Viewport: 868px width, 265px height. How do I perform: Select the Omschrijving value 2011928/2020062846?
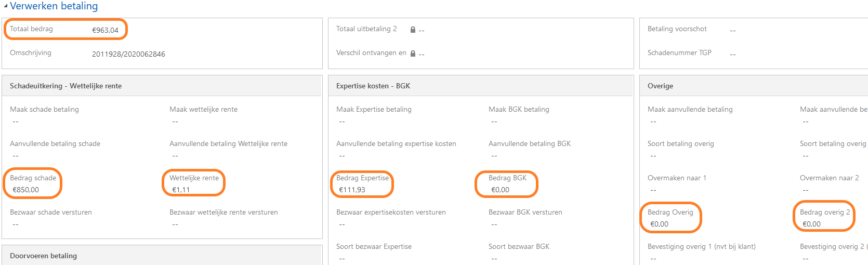coord(128,54)
